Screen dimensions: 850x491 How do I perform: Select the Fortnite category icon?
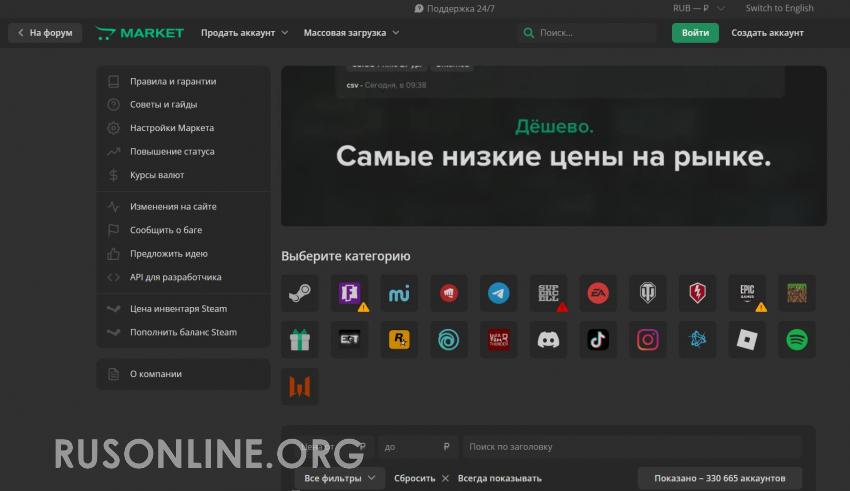pyautogui.click(x=350, y=293)
